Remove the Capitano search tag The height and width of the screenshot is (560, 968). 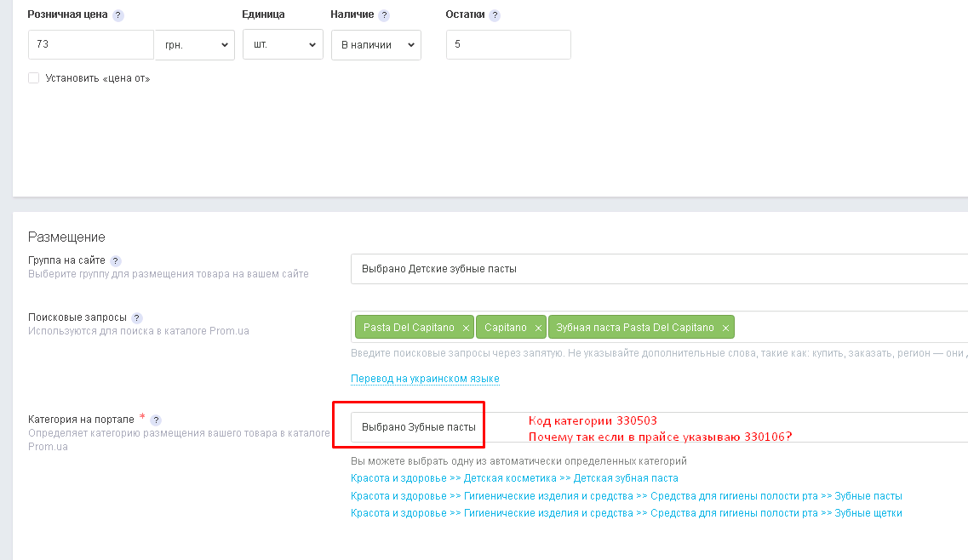[x=538, y=329]
